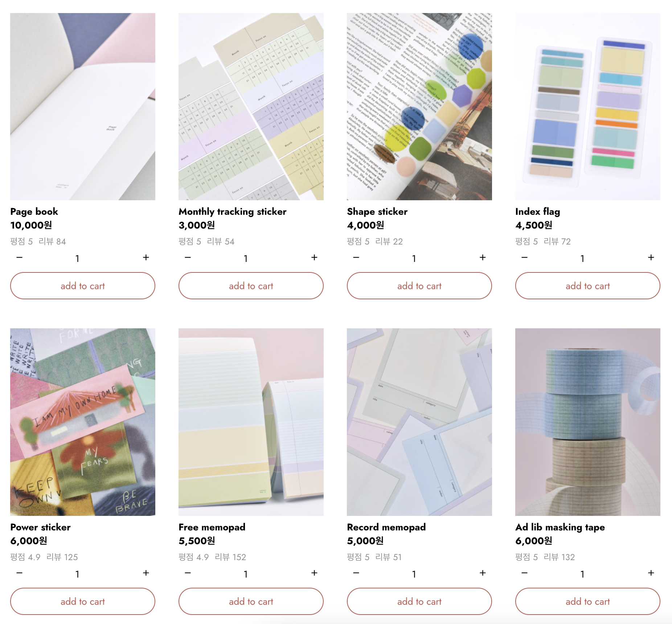Decrease Index flag quantity with minus icon
Image resolution: width=672 pixels, height=624 pixels.
(x=524, y=258)
